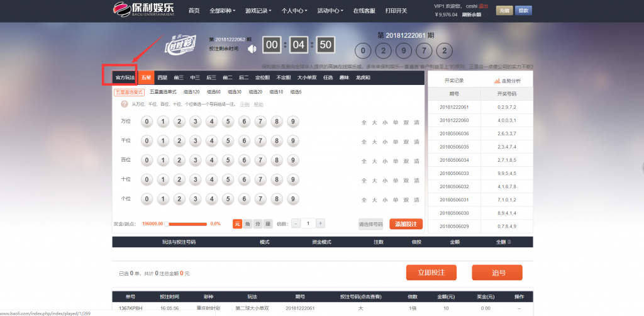The width and height of the screenshot is (644, 316).
Task: Click the 全删 trash icon
Action: (509, 242)
